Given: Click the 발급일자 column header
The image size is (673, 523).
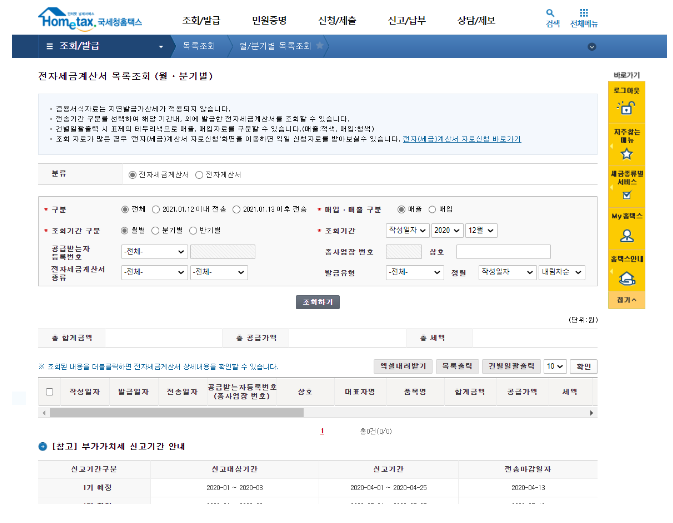Looking at the screenshot, I should (133, 392).
